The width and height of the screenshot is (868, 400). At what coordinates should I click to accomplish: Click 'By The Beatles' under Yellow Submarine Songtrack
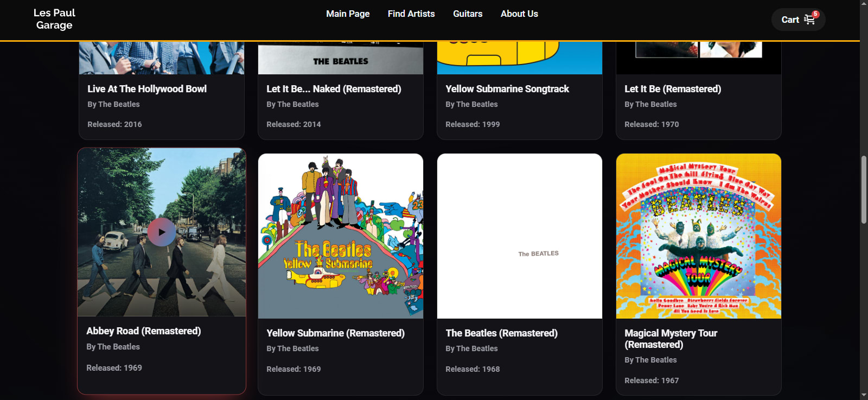point(471,104)
